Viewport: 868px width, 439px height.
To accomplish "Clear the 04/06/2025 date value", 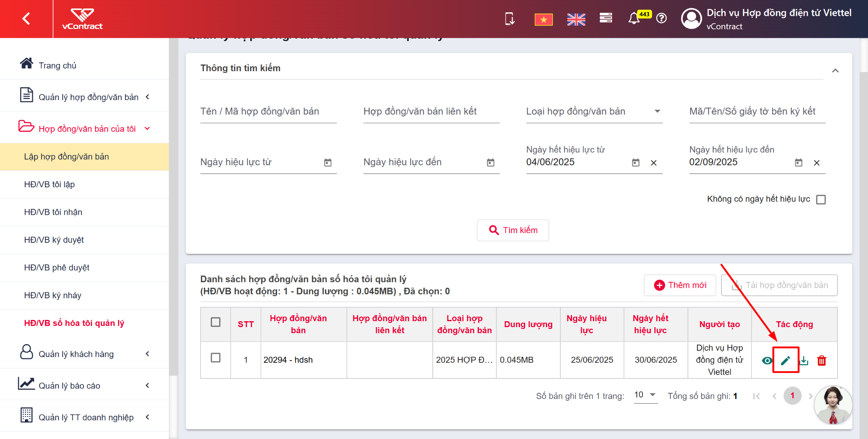I will 654,163.
